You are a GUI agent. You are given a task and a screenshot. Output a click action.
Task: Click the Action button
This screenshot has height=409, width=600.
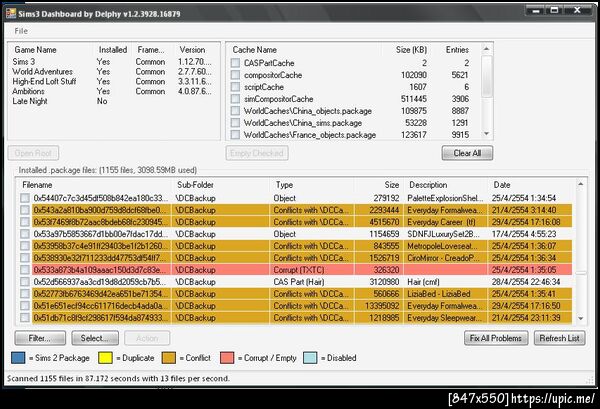pyautogui.click(x=147, y=338)
